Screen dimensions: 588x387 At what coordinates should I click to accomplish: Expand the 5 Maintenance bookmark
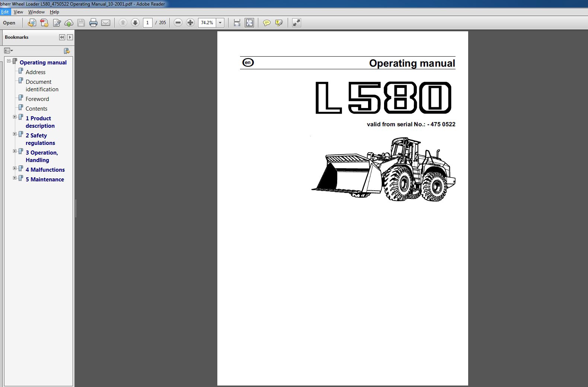tap(15, 178)
